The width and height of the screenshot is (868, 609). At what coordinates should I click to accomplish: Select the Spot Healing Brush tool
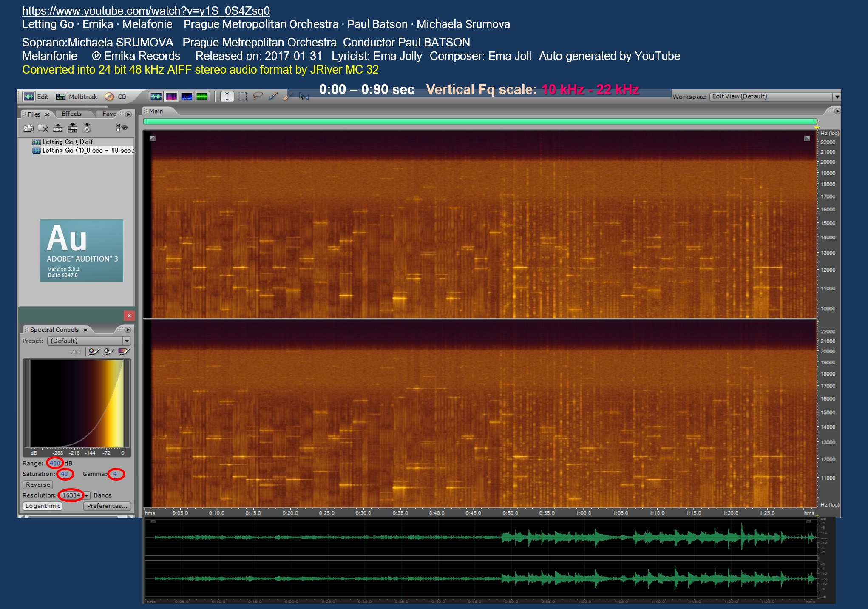coord(288,97)
